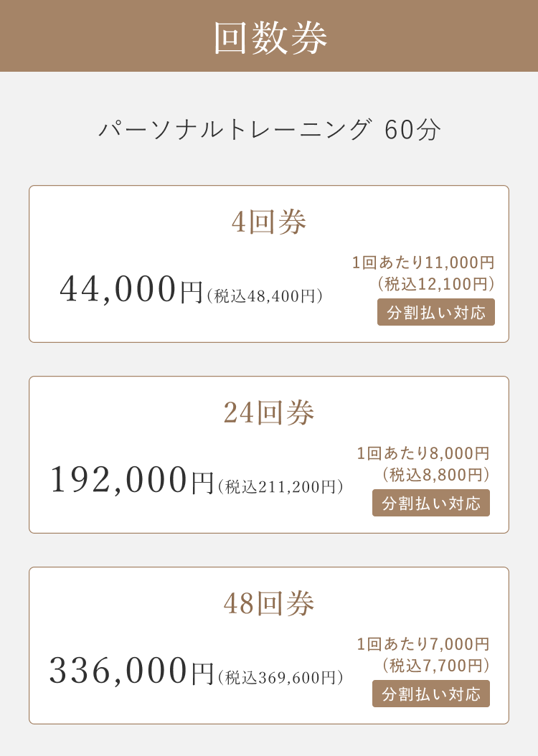The width and height of the screenshot is (538, 756).
Task: Select the 48回券 card title
Action: [269, 604]
